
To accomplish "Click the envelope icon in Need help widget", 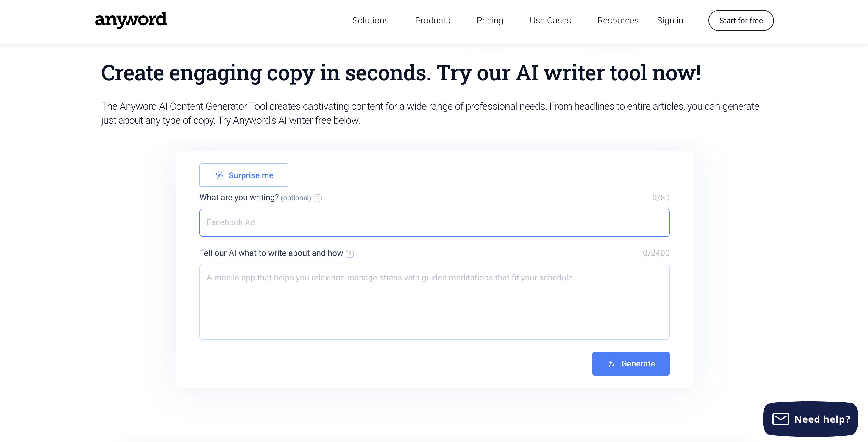I will click(x=780, y=419).
